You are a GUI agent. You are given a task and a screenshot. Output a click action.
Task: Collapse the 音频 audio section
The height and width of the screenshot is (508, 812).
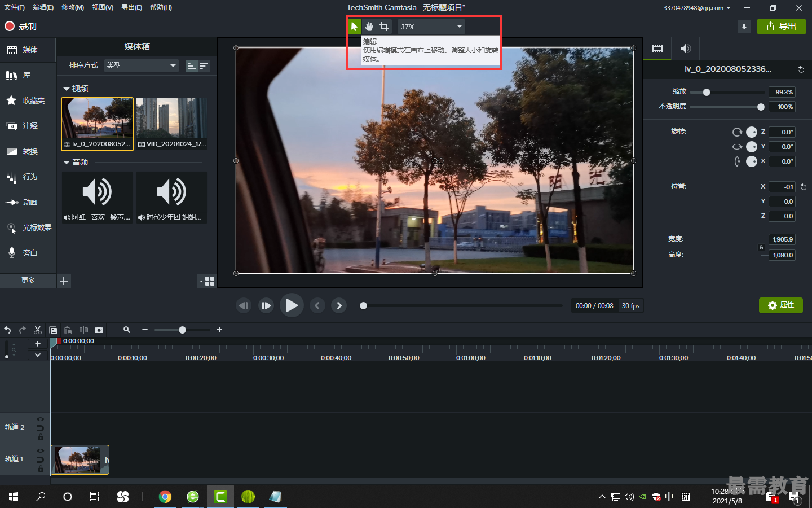point(67,163)
